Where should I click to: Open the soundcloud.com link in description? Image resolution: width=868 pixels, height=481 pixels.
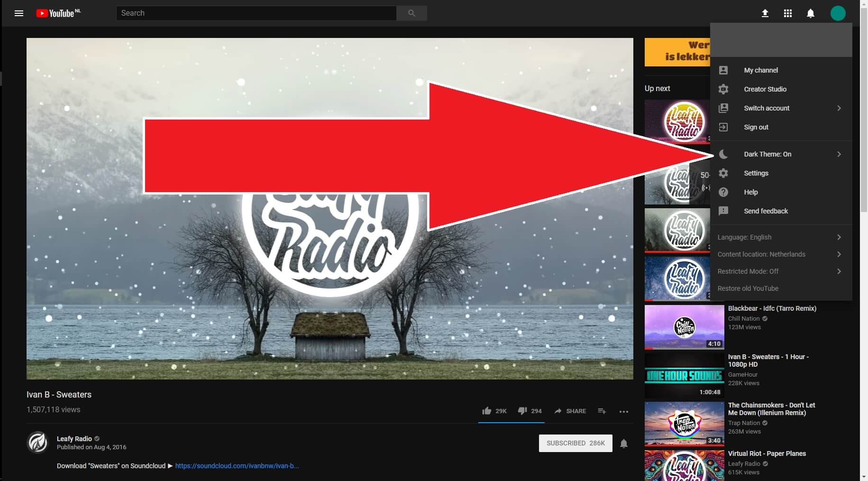pyautogui.click(x=237, y=466)
